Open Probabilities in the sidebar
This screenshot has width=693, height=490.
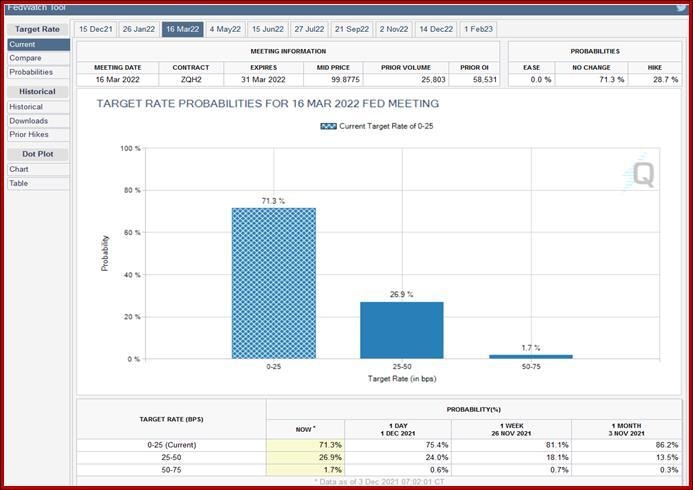[38, 72]
